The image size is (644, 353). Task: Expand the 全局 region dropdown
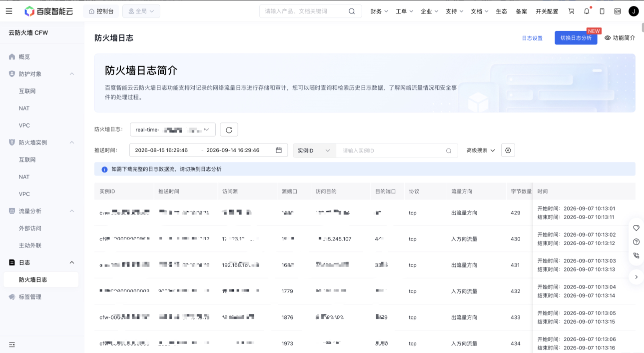(141, 11)
